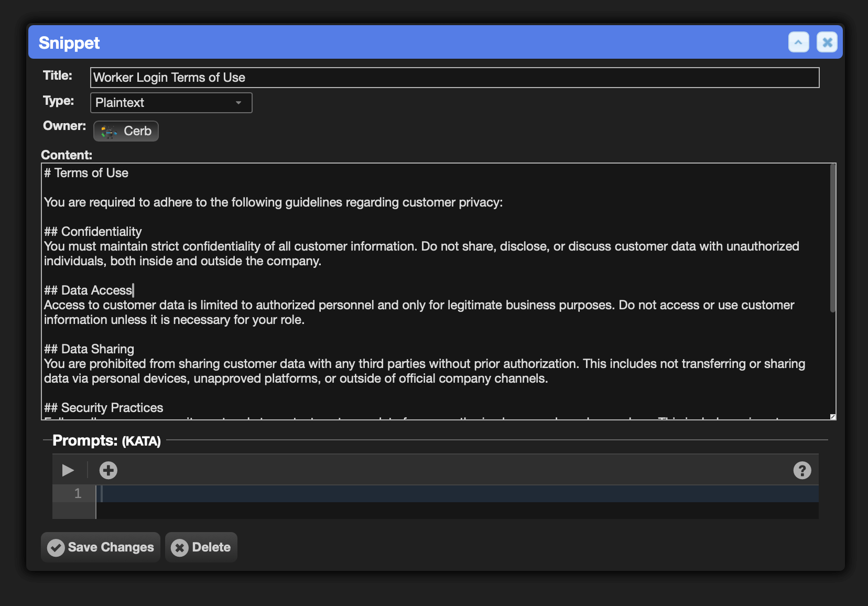The image size is (868, 606).
Task: Close the Snippet dialog
Action: 827,42
